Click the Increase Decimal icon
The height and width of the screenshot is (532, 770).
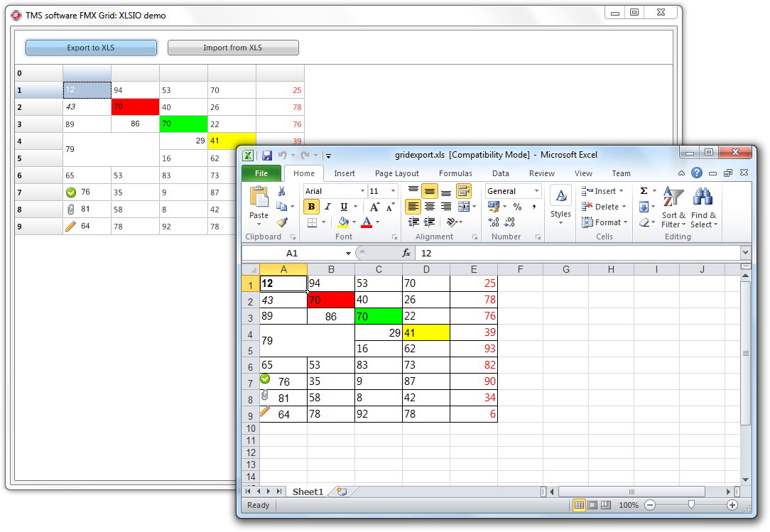pyautogui.click(x=494, y=222)
